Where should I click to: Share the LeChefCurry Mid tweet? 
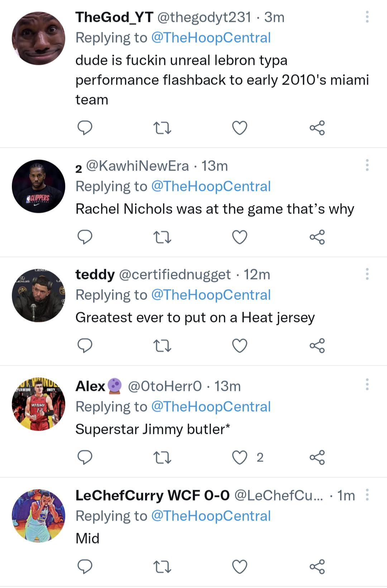pos(317,567)
